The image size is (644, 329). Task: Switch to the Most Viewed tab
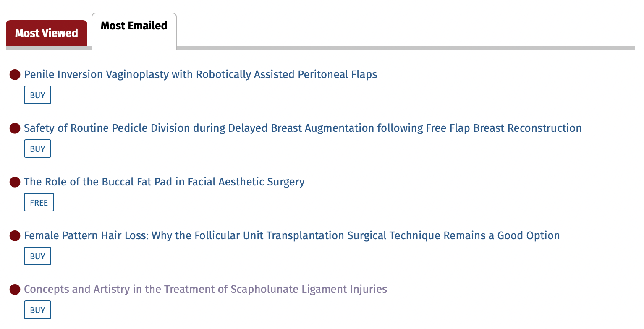coord(47,33)
